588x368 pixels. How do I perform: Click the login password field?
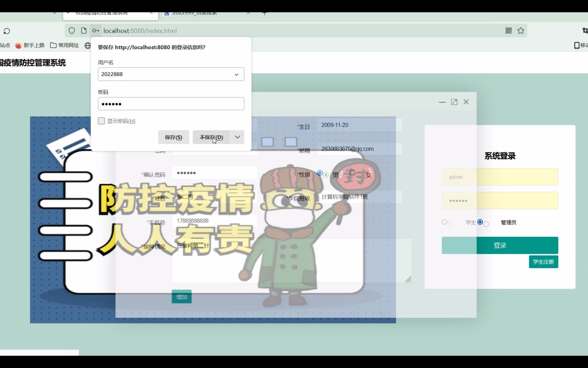click(500, 201)
